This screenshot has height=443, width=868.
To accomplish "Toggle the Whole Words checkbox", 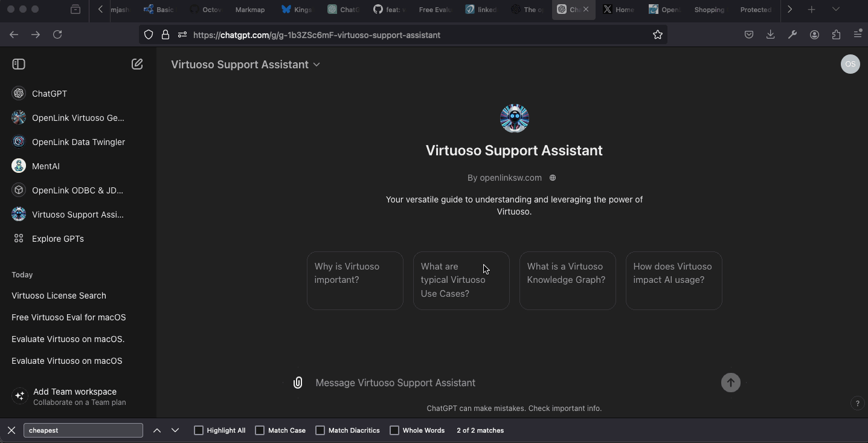I will (x=394, y=430).
